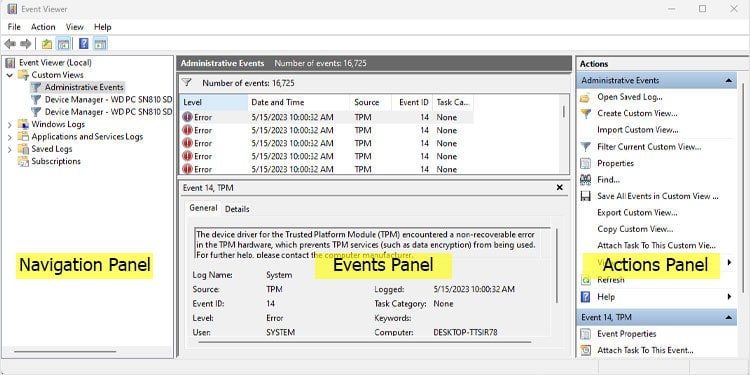
Task: Open the View submenu arrow in Actions
Action: [729, 263]
